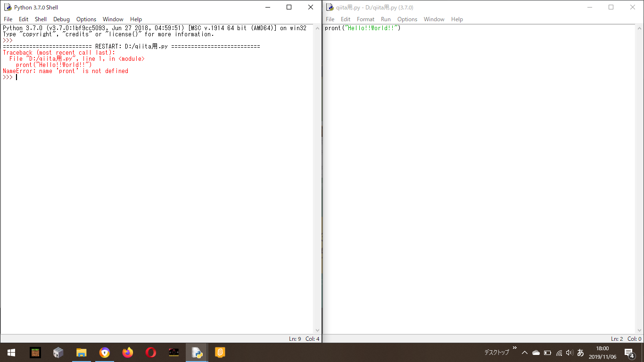The height and width of the screenshot is (362, 644).
Task: Open Shell menu in Python Shell window
Action: click(x=41, y=19)
